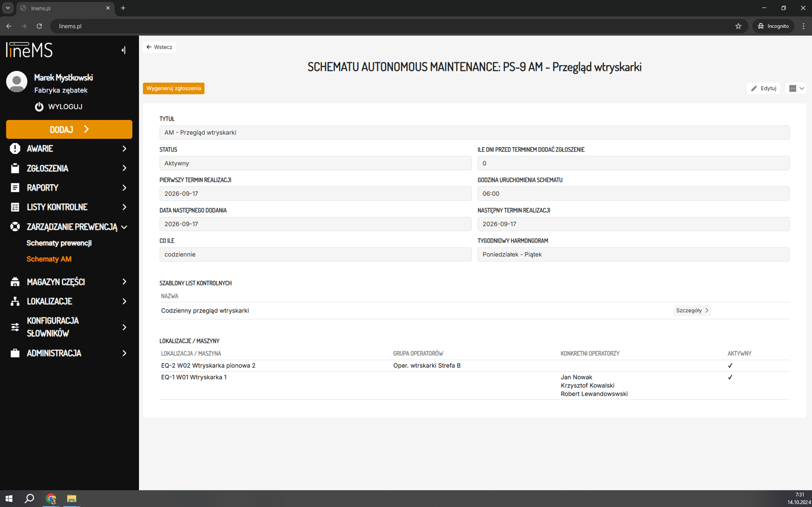Click the Tytuł field with AM - Przegląd wtryskarki
The height and width of the screenshot is (507, 812).
[x=474, y=132]
